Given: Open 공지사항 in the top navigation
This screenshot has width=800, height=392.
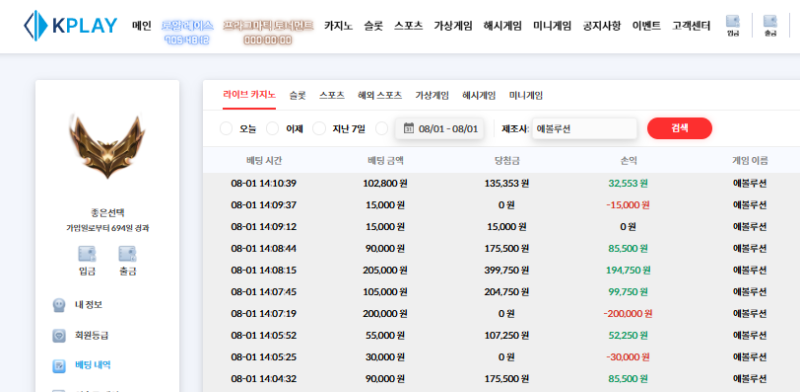Looking at the screenshot, I should (602, 26).
